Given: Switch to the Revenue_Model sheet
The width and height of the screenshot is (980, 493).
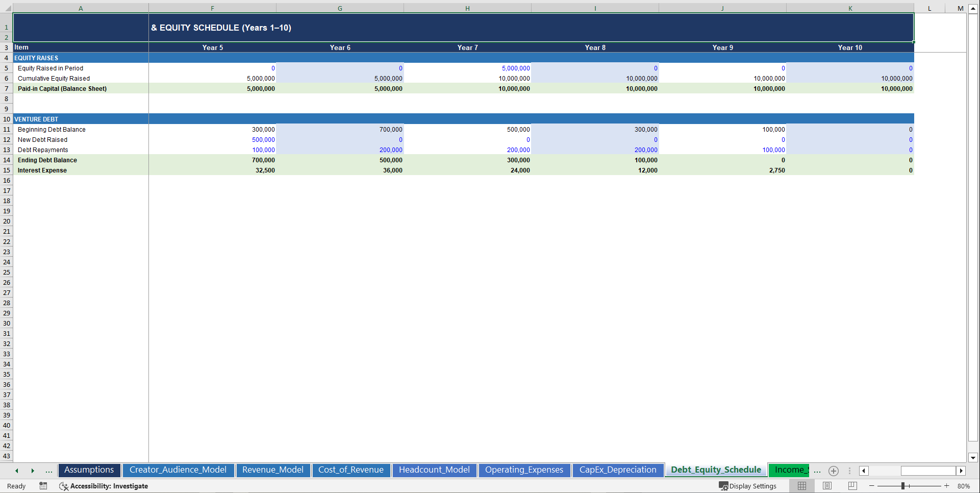Looking at the screenshot, I should (273, 470).
